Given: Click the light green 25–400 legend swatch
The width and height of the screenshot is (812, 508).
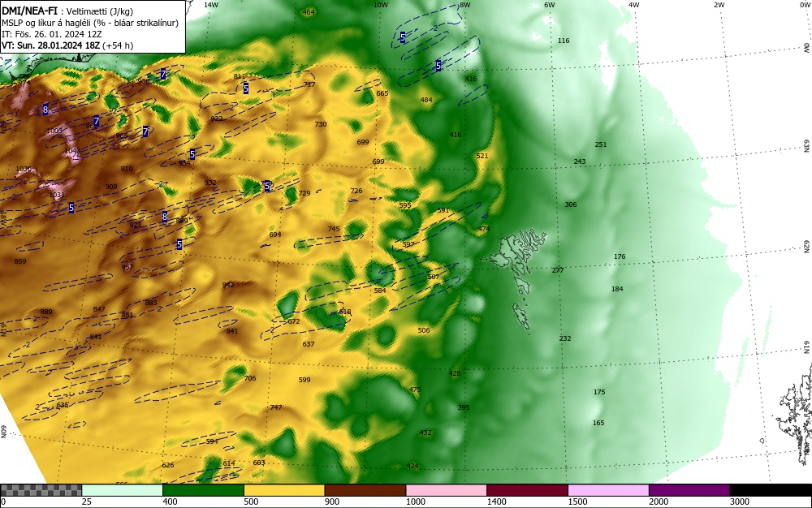Looking at the screenshot, I should [123, 490].
